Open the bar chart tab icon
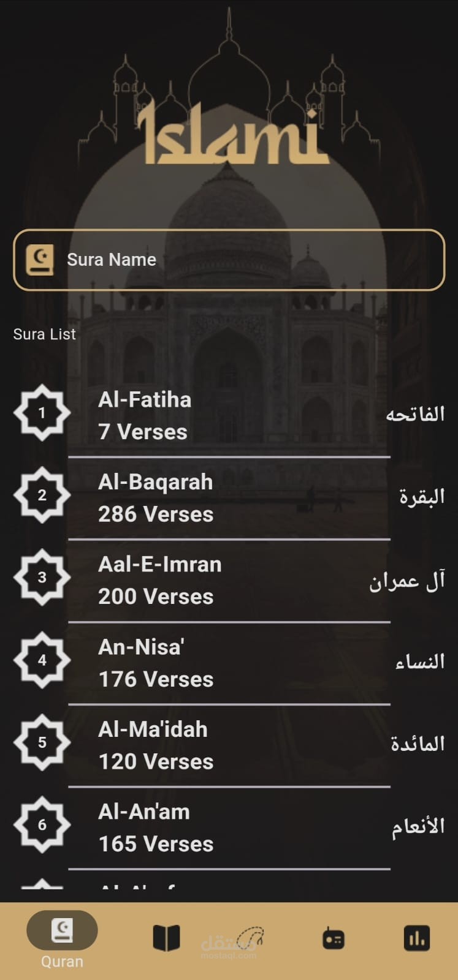The width and height of the screenshot is (458, 980). (417, 938)
